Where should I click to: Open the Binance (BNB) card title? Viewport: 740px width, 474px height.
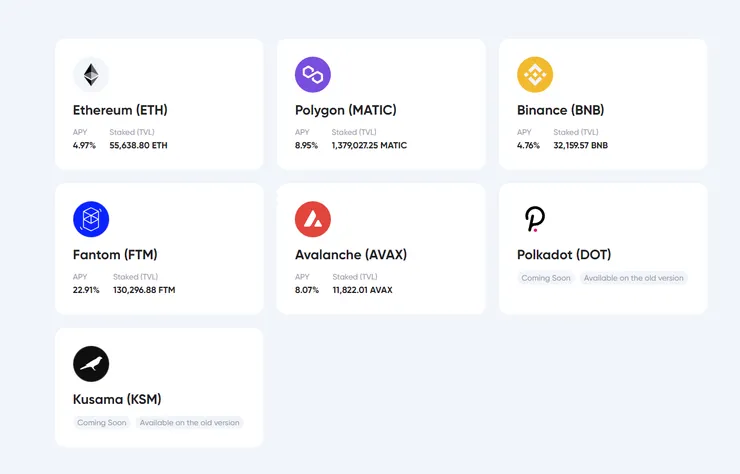[x=561, y=110]
